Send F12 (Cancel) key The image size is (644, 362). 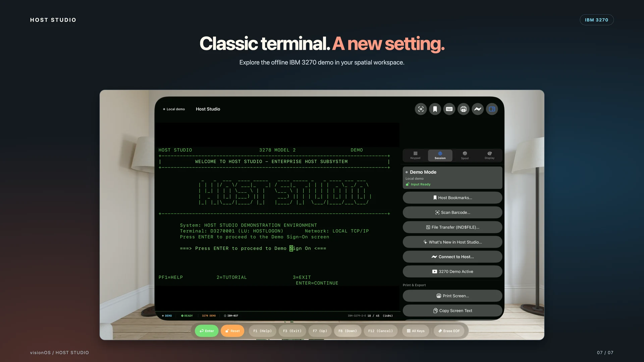(380, 331)
